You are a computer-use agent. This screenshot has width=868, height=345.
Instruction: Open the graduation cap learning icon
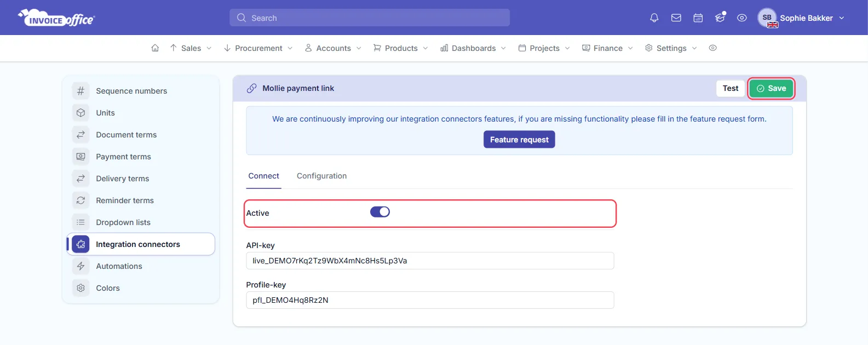[720, 18]
